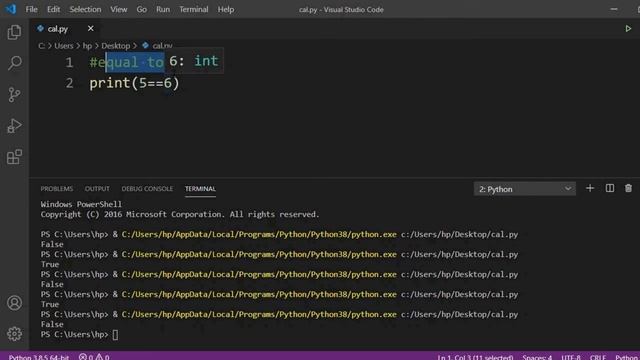This screenshot has width=640, height=360.
Task: Click Windows PowerShell text in terminal
Action: coord(81,204)
